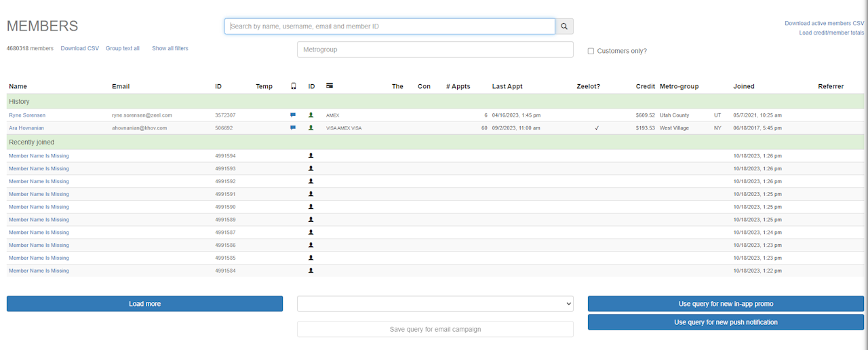
Task: Click the credit card icon column header
Action: click(330, 86)
